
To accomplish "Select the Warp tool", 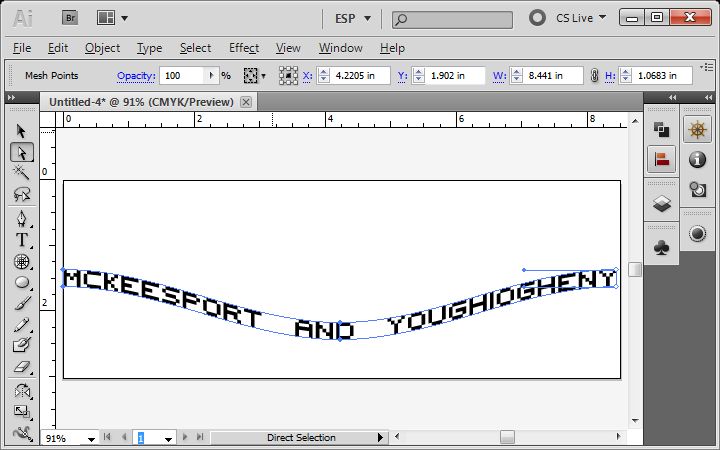I will 21,433.
